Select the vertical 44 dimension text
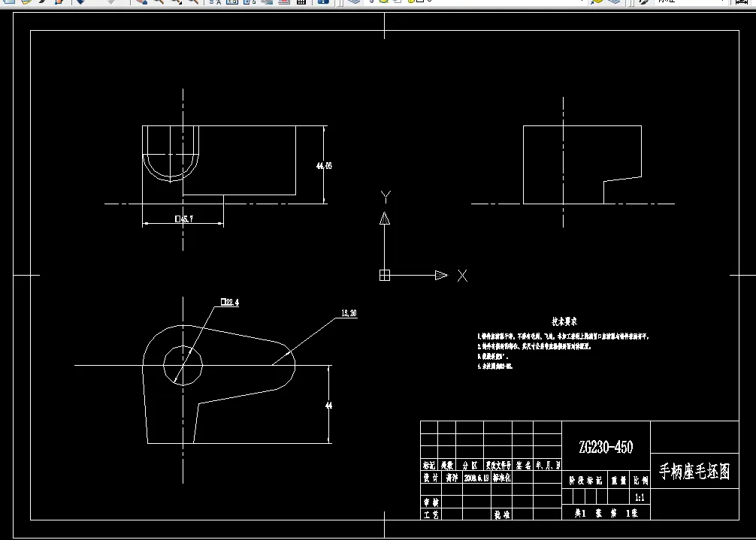The width and height of the screenshot is (756, 540). 329,406
